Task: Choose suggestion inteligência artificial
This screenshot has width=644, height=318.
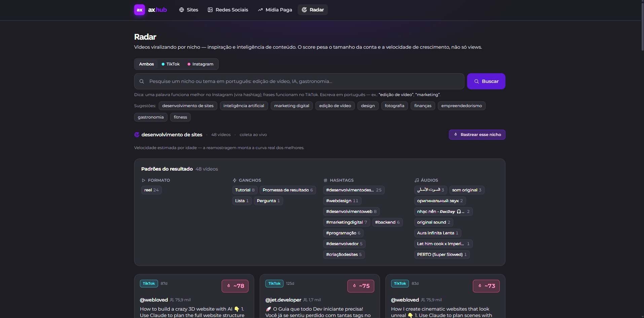Action: click(x=244, y=106)
